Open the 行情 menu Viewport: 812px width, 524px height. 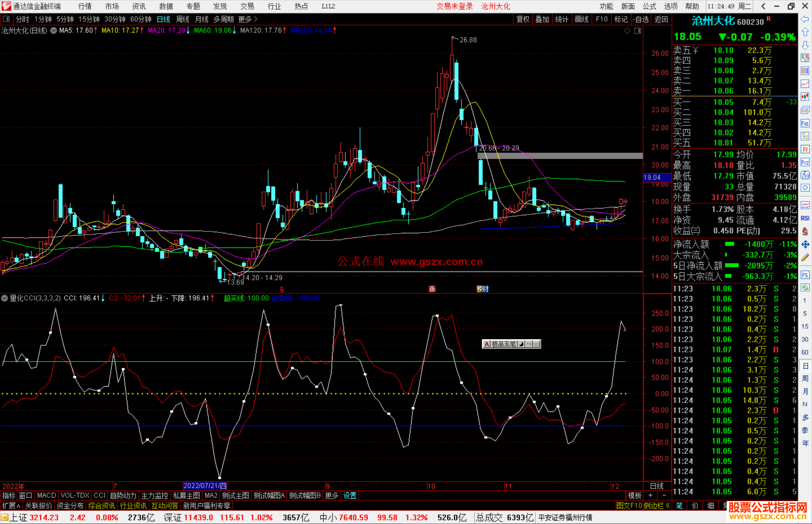[85, 6]
